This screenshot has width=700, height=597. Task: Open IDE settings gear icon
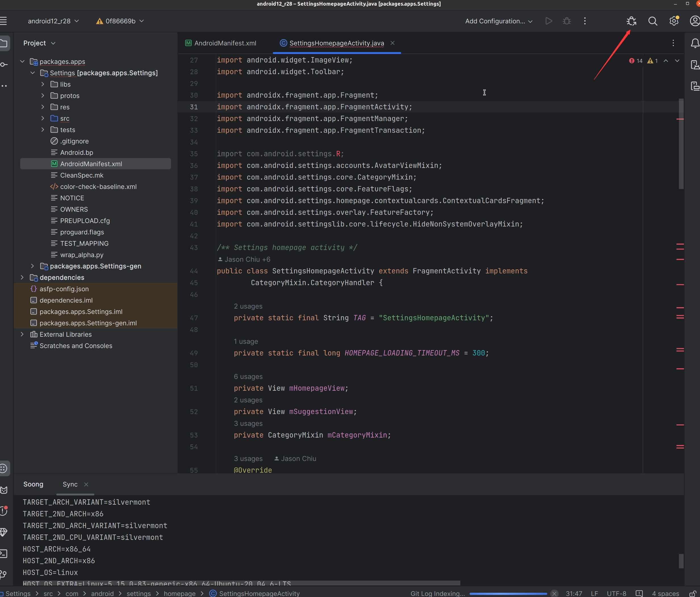pyautogui.click(x=674, y=21)
